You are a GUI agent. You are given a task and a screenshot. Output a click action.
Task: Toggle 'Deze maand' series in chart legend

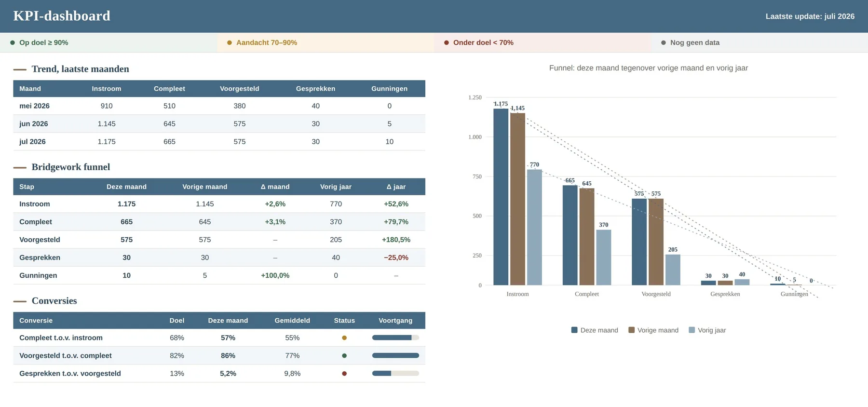point(595,330)
